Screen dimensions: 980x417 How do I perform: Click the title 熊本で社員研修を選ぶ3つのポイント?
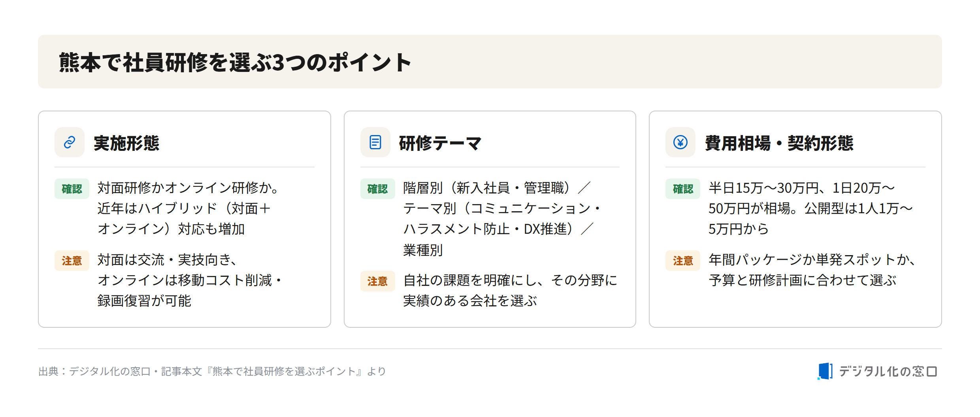[x=236, y=62]
